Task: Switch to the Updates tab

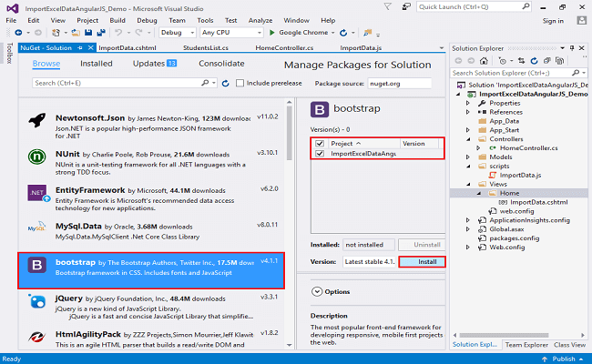Action: click(x=155, y=64)
